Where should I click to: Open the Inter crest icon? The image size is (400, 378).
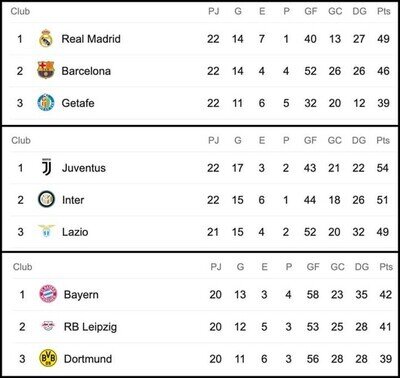46,200
